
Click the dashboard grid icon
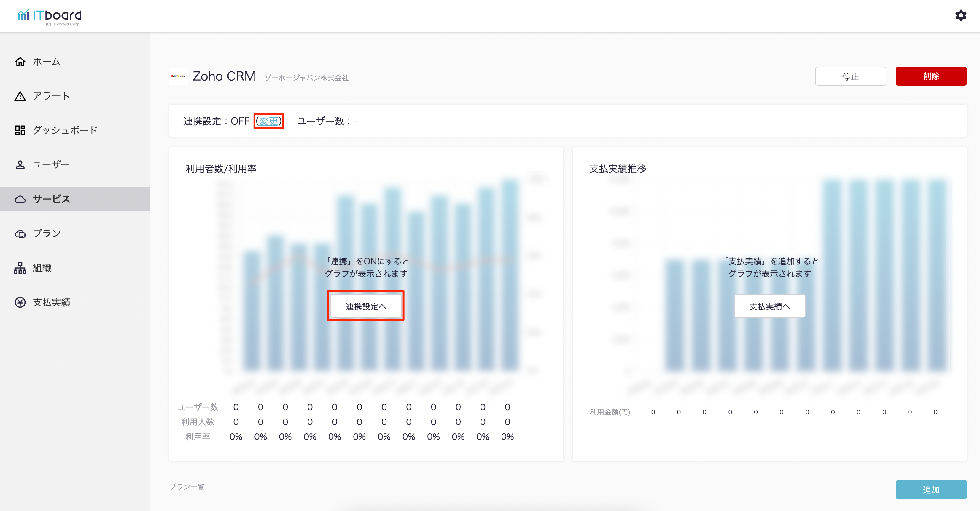[20, 130]
